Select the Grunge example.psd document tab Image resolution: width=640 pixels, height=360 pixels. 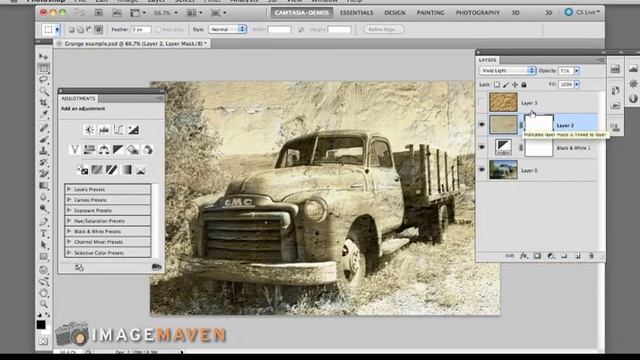pyautogui.click(x=133, y=43)
